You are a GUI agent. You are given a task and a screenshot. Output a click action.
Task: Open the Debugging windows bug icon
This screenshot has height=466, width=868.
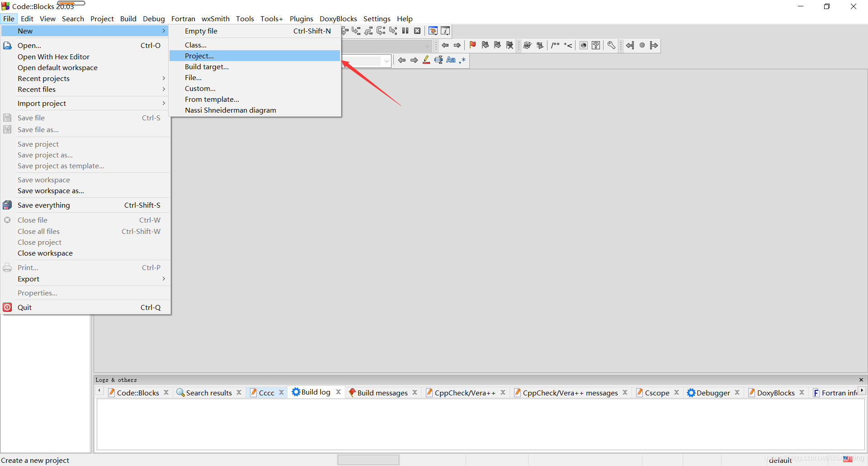tap(433, 31)
